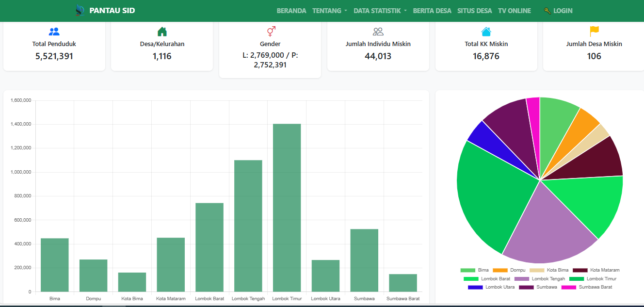Click the key icon beside Login
Viewport: 644px width, 307px height.
click(547, 11)
